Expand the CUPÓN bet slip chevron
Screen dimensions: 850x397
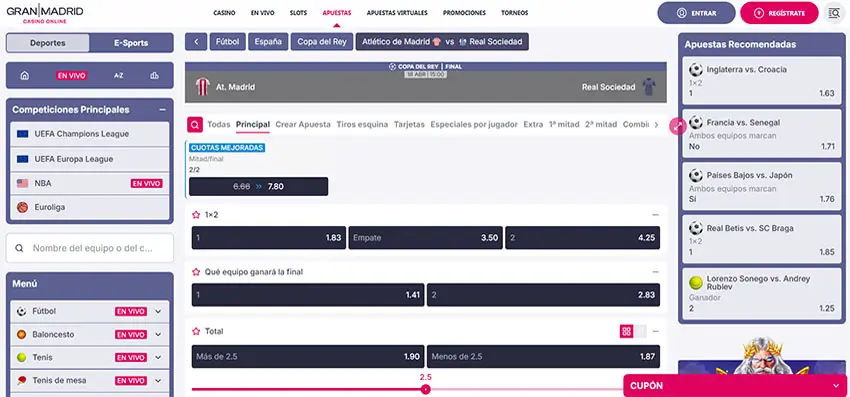[835, 386]
